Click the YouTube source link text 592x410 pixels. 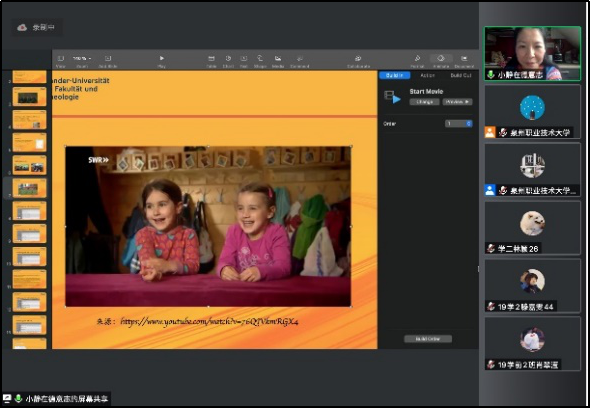(x=209, y=322)
